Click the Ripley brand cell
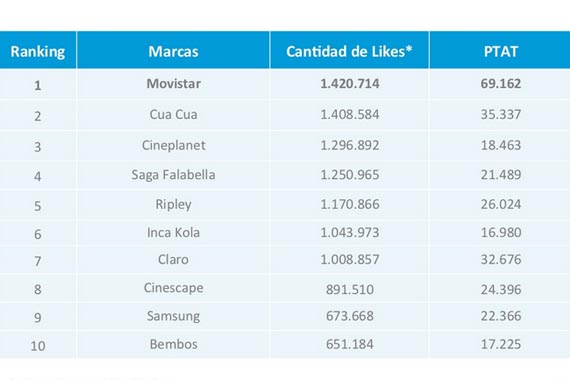The width and height of the screenshot is (570, 380). click(173, 204)
